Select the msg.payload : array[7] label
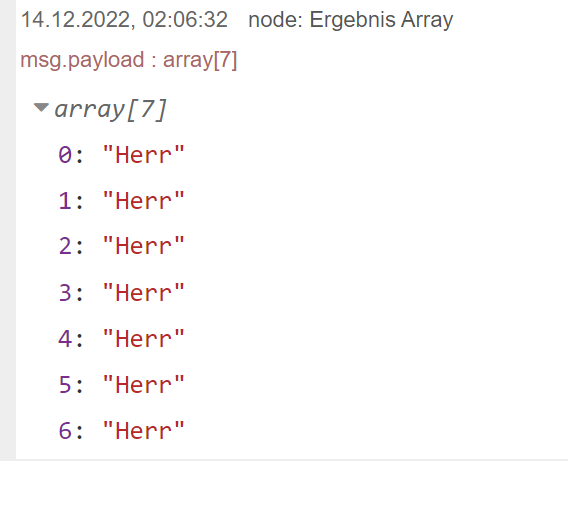The image size is (568, 522). tap(129, 60)
